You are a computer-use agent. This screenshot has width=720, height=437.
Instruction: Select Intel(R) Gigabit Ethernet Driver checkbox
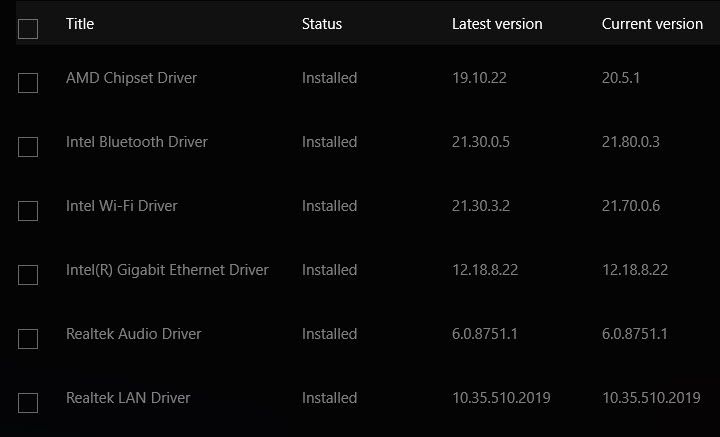click(28, 275)
